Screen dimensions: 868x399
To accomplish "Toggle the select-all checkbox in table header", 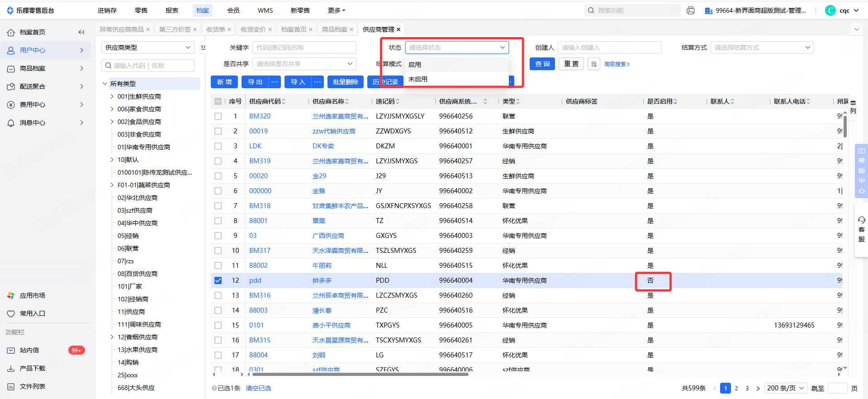I will click(218, 101).
